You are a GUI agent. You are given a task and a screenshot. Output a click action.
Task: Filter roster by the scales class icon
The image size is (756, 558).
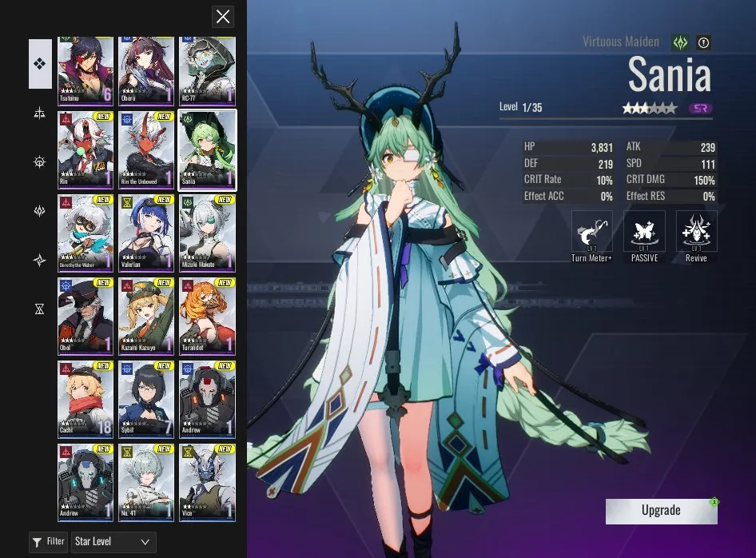click(x=39, y=114)
